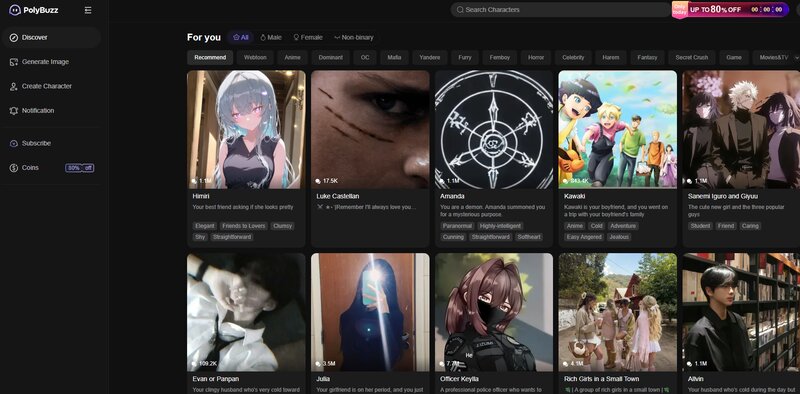Click the Clumsy tag on Himiri card

point(282,226)
